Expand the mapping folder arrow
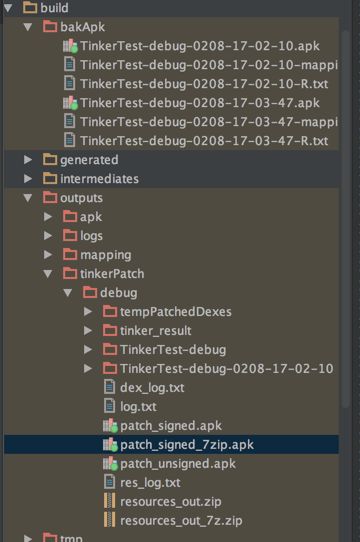The height and width of the screenshot is (542, 360). coord(48,255)
